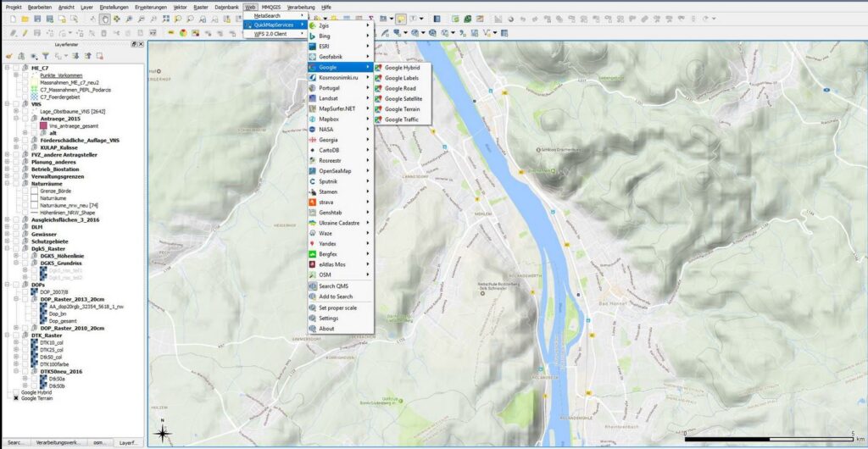Click the Bing provider logo
Image resolution: width=868 pixels, height=449 pixels.
[314, 36]
